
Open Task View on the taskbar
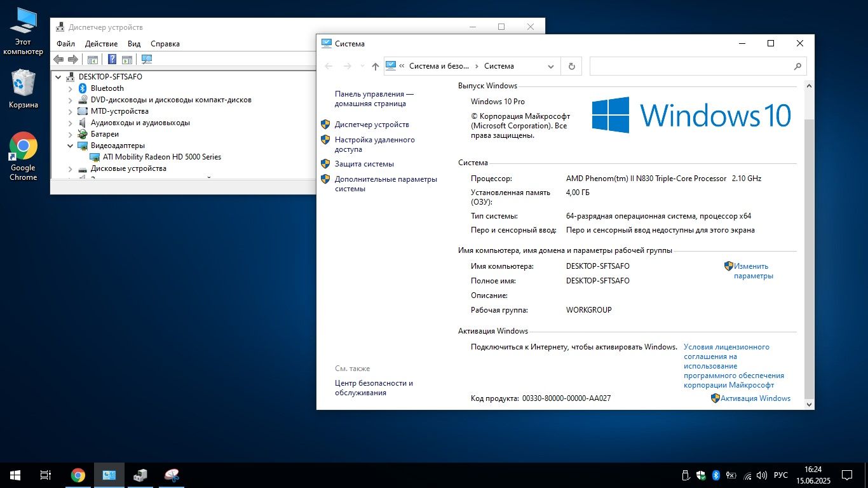[x=46, y=475]
